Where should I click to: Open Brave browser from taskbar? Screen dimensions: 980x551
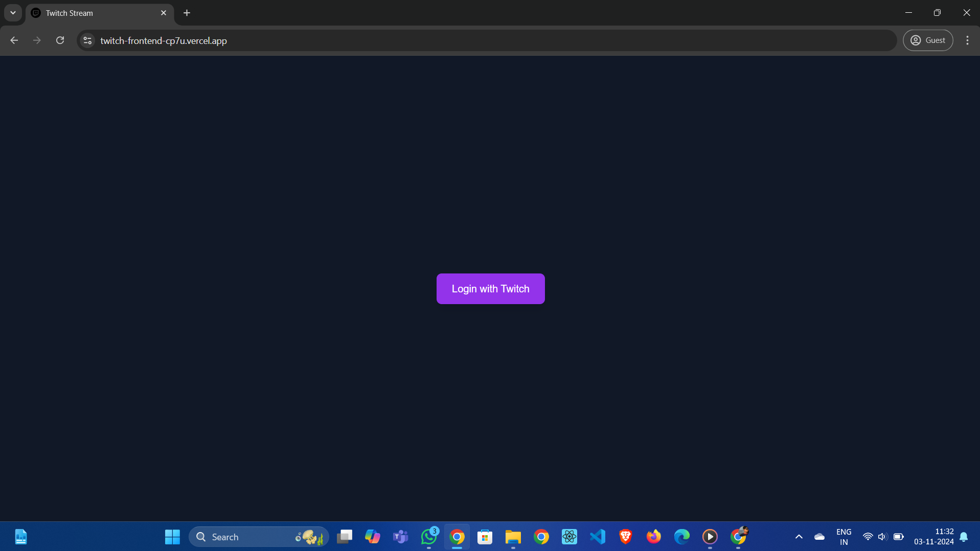626,537
